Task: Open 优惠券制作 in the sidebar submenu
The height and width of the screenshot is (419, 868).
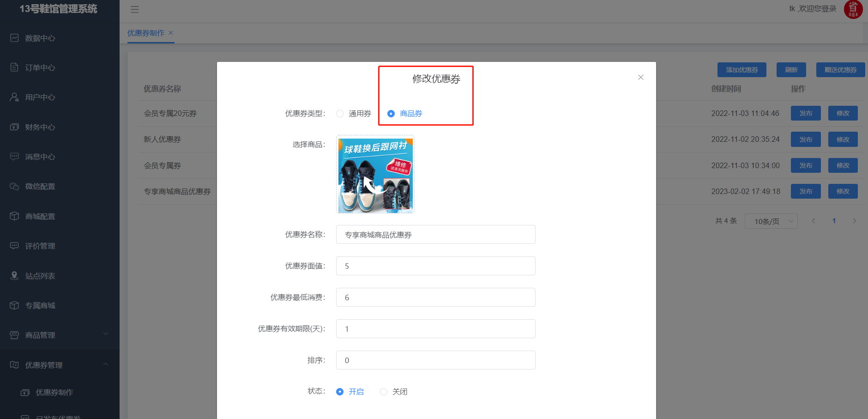Action: 54,392
